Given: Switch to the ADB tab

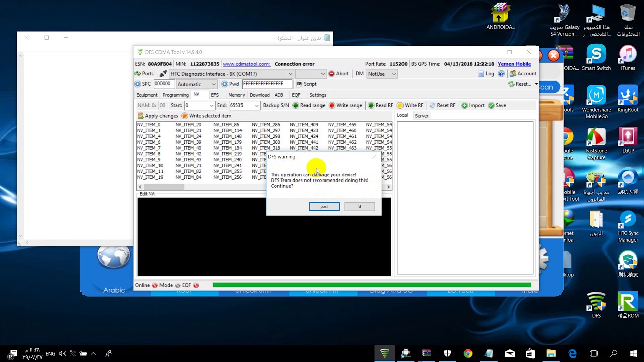Looking at the screenshot, I should coord(279,95).
